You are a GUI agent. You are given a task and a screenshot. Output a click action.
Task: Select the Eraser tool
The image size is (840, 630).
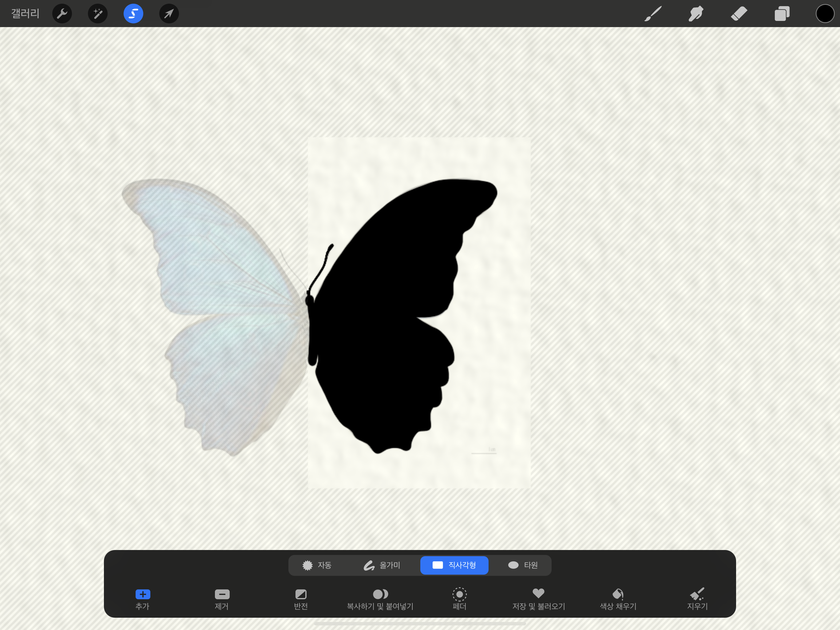[x=739, y=14]
